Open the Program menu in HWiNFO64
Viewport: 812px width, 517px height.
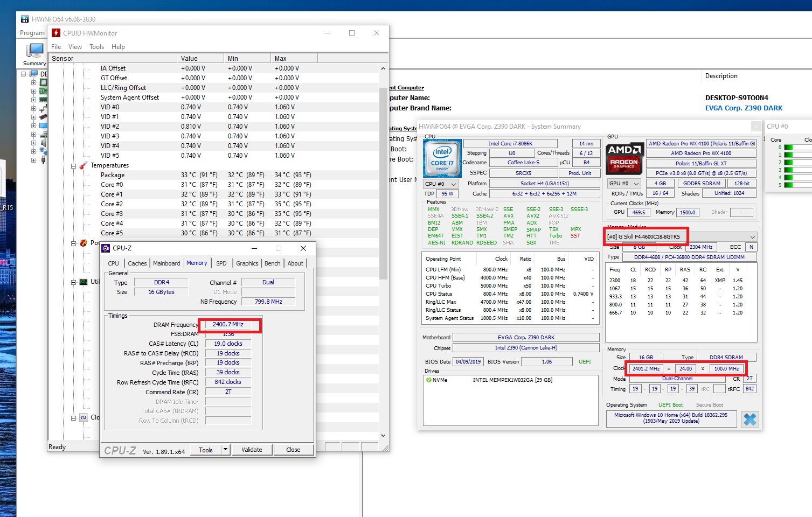(32, 33)
